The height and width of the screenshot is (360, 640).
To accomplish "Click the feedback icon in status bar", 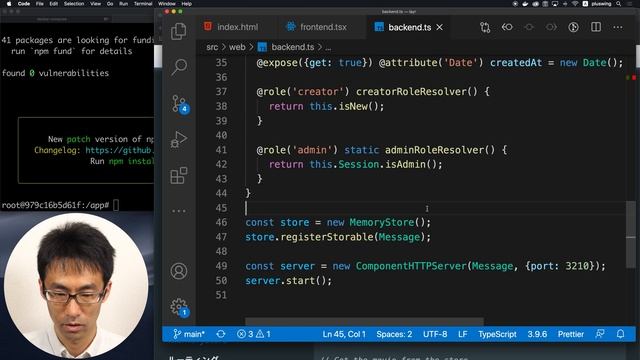I will [x=600, y=334].
